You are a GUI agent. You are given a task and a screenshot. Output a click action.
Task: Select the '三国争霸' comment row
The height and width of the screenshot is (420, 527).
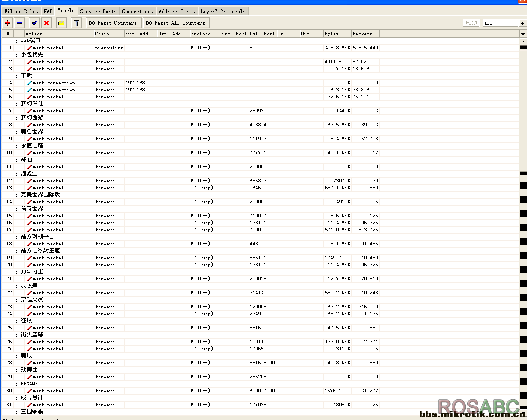261,412
